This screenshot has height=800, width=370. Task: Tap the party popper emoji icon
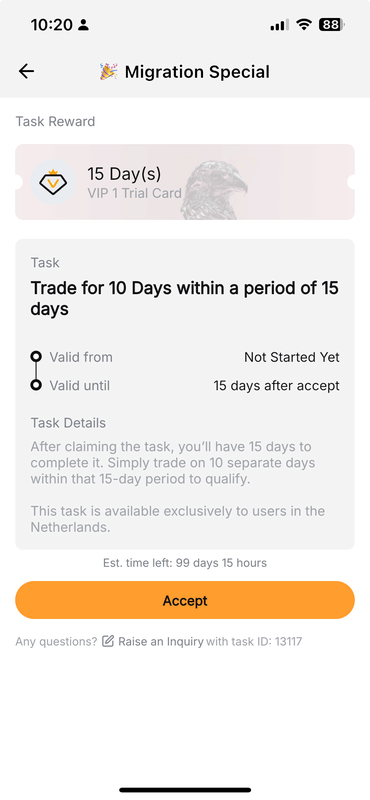coord(109,71)
